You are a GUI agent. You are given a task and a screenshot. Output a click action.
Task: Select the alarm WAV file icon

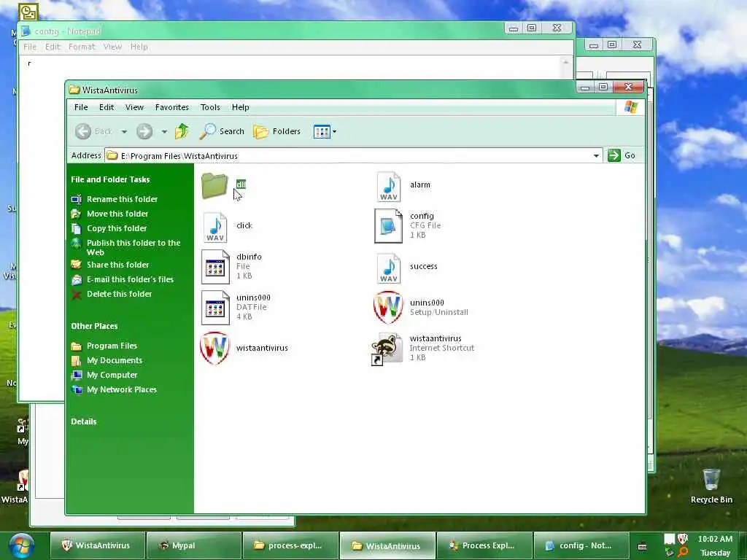388,186
